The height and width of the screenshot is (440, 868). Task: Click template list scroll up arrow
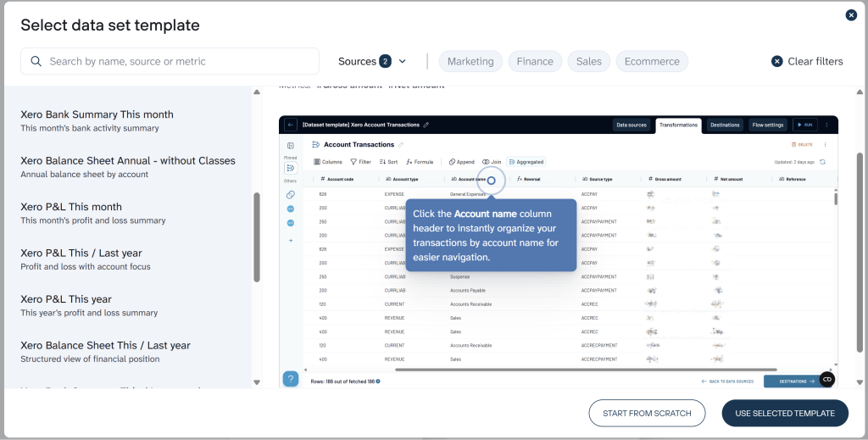click(257, 92)
